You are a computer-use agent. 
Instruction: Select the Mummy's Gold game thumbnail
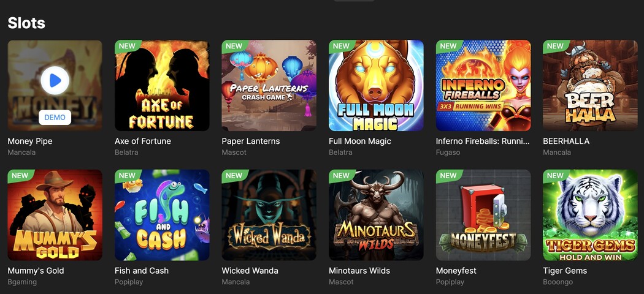pos(55,215)
